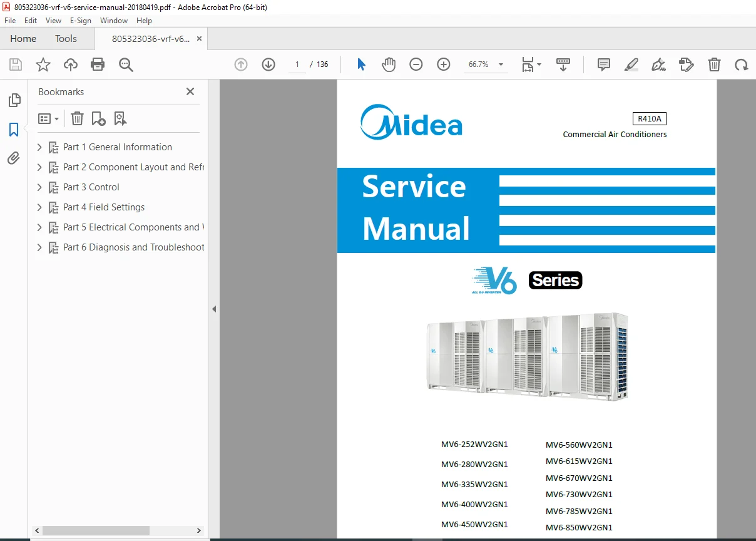Click the edit stamp tool icon
Image resolution: width=756 pixels, height=541 pixels.
pos(686,64)
